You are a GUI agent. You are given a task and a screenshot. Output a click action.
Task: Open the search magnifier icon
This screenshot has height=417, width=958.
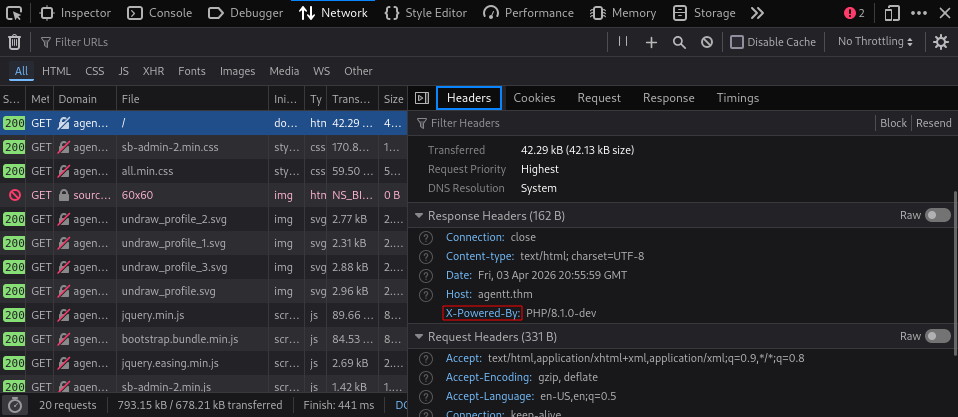pyautogui.click(x=679, y=42)
